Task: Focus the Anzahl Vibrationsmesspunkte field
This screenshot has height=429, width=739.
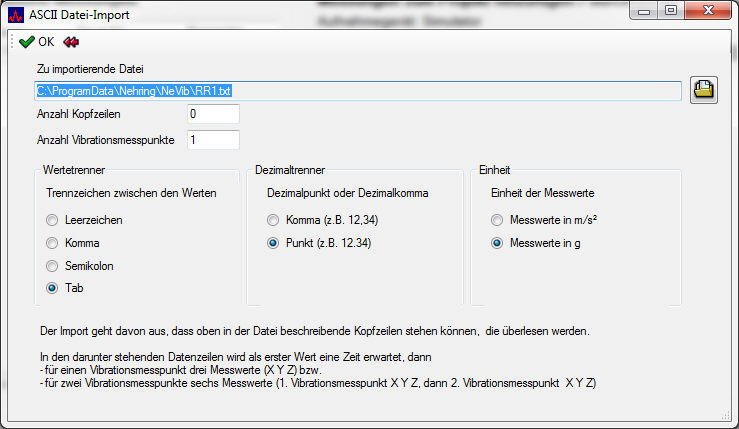Action: 212,139
